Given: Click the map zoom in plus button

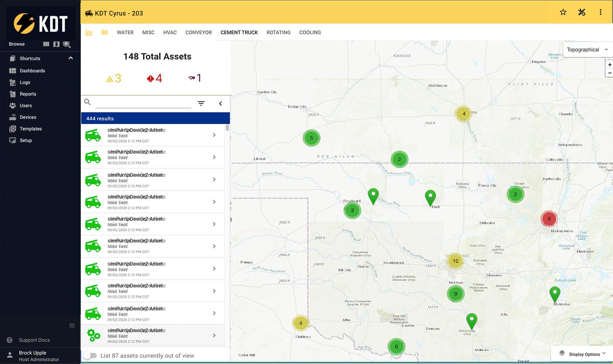Looking at the screenshot, I should [x=609, y=65].
